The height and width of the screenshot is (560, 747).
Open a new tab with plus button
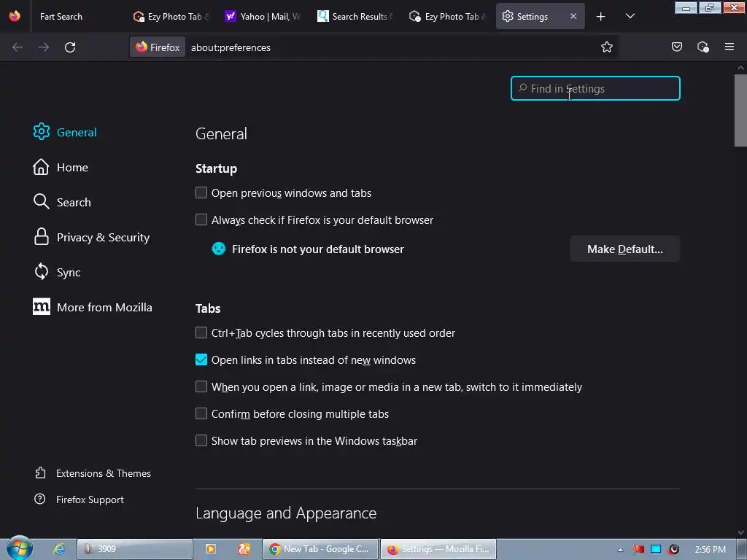coord(601,17)
